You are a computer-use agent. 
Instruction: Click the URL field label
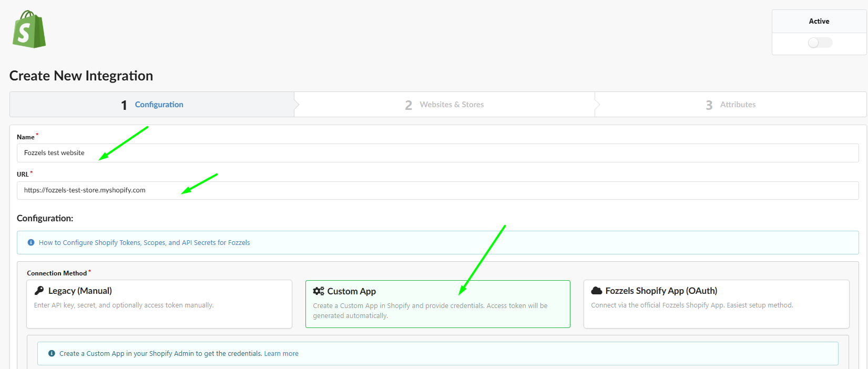coord(23,175)
